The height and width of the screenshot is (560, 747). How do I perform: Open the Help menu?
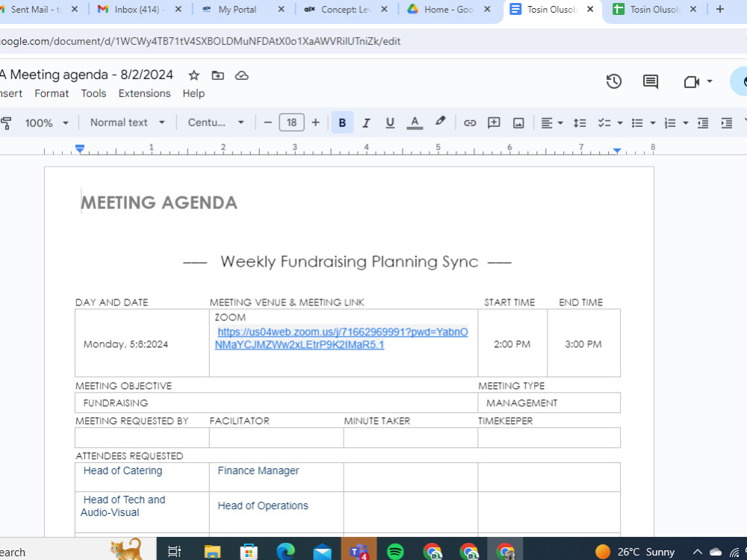193,93
